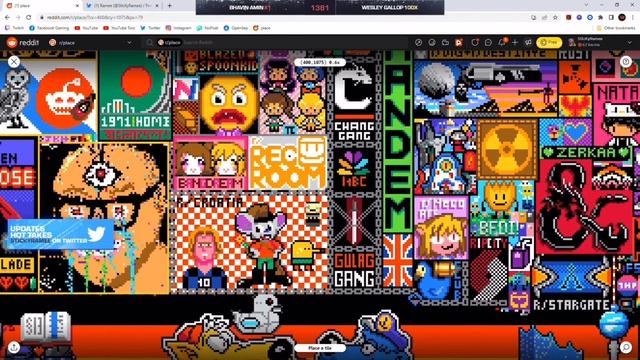Open the Instagram bookmark
The width and height of the screenshot is (640, 360).
tap(178, 28)
